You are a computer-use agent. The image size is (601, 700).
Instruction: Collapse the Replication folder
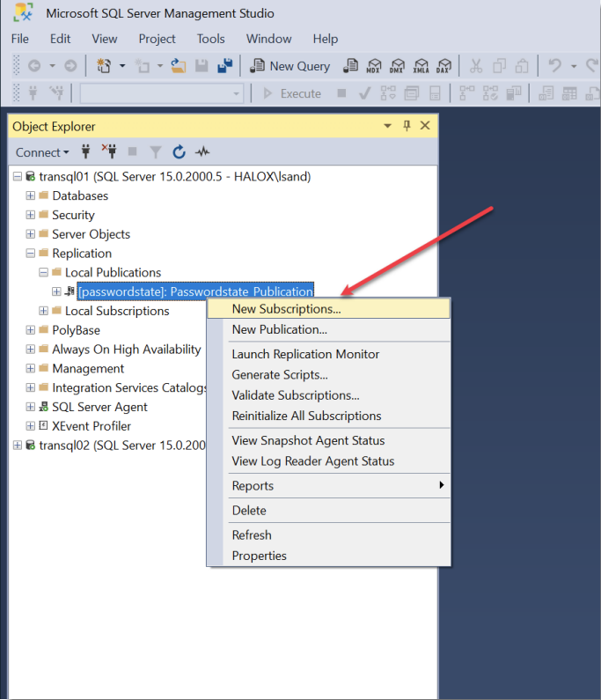[30, 254]
